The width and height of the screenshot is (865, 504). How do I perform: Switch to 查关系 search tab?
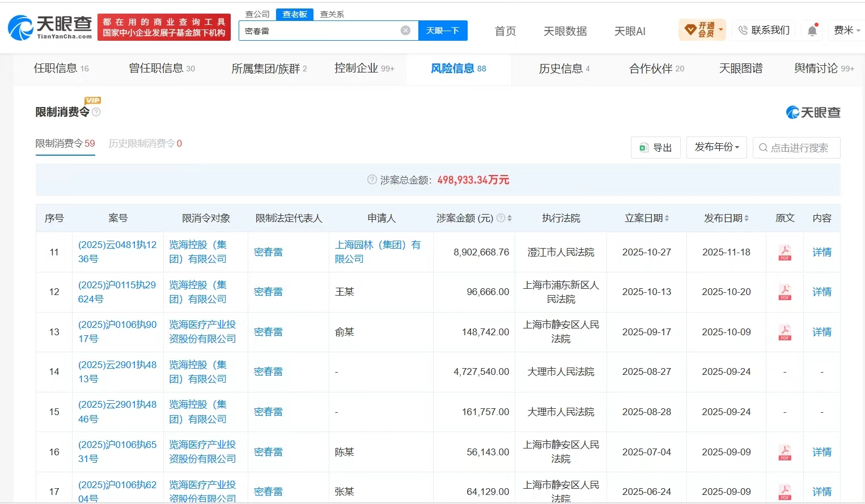(x=332, y=14)
